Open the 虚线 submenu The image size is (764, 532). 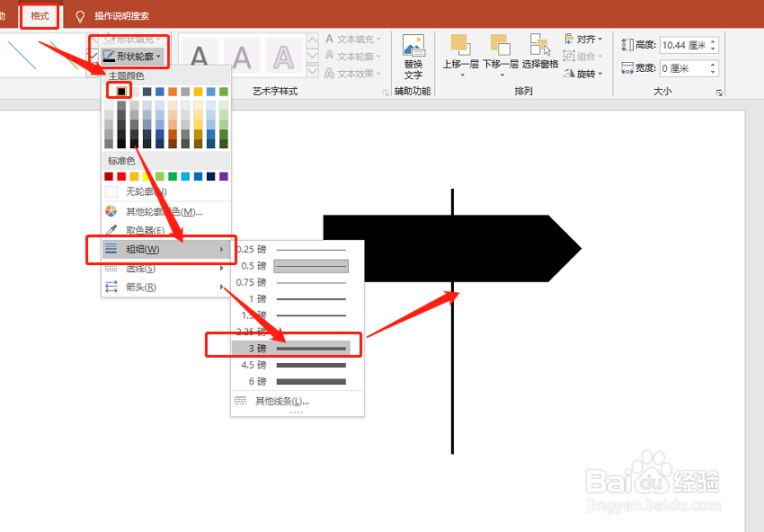(x=165, y=269)
